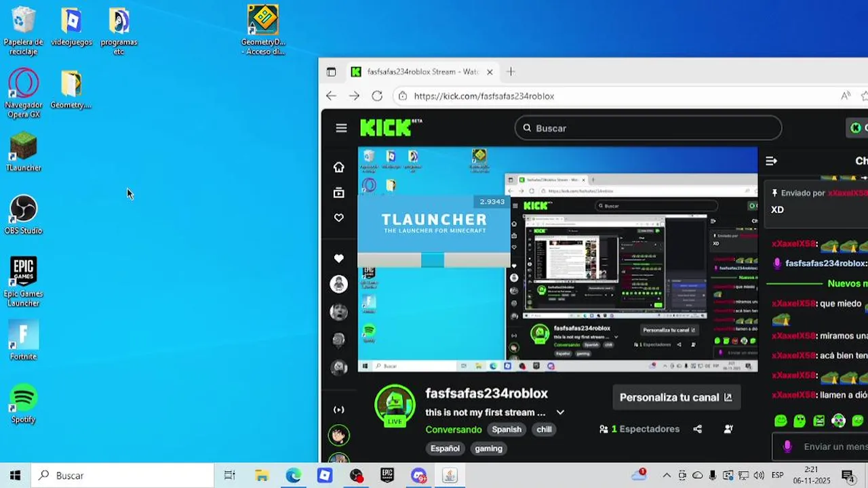Open Papelera de reciclaje desktop icon
The width and height of the screenshot is (868, 488).
tap(24, 32)
